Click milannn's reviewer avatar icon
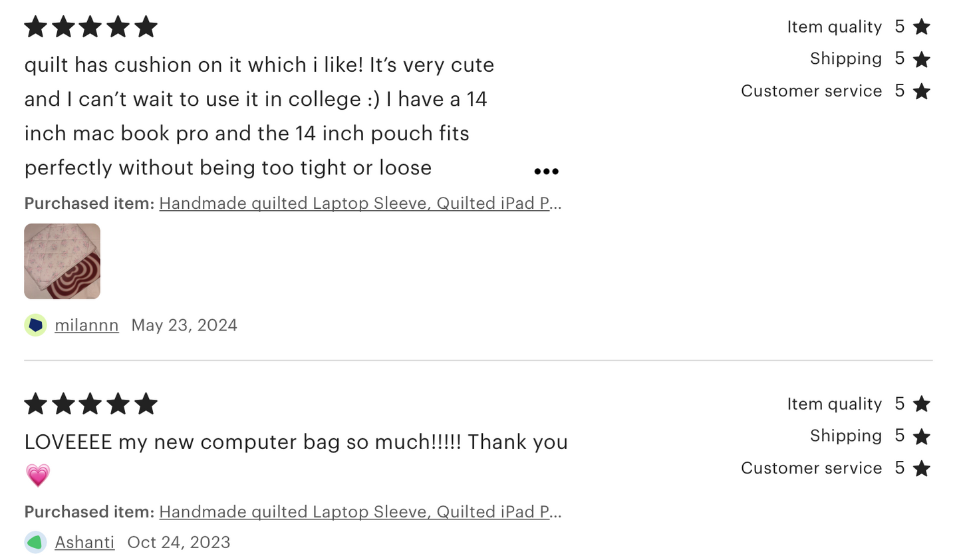The width and height of the screenshot is (961, 560). pyautogui.click(x=35, y=325)
